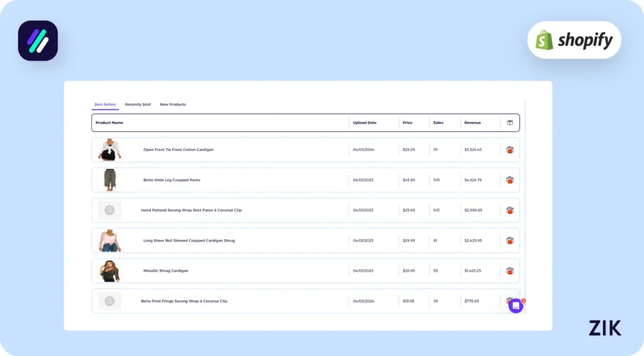Click price $19.95 in Boho Print Fringe row
This screenshot has width=644, height=356.
[408, 301]
